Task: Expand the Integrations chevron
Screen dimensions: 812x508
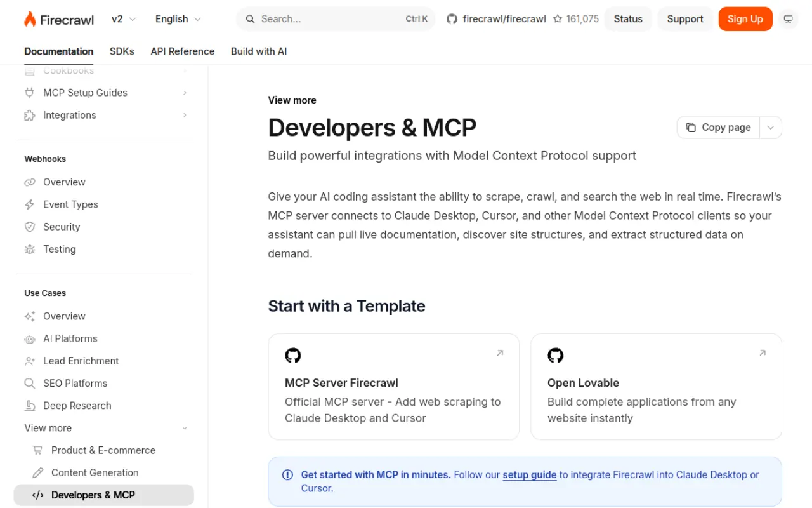Action: click(x=185, y=115)
